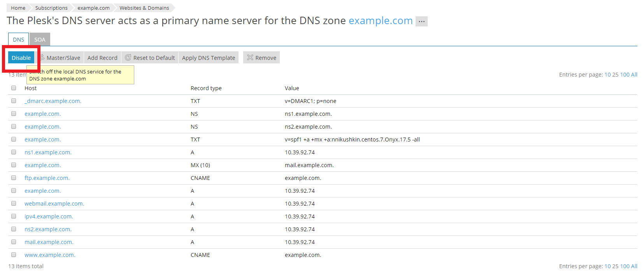Select the DNS tab
This screenshot has width=644, height=274.
(x=18, y=40)
